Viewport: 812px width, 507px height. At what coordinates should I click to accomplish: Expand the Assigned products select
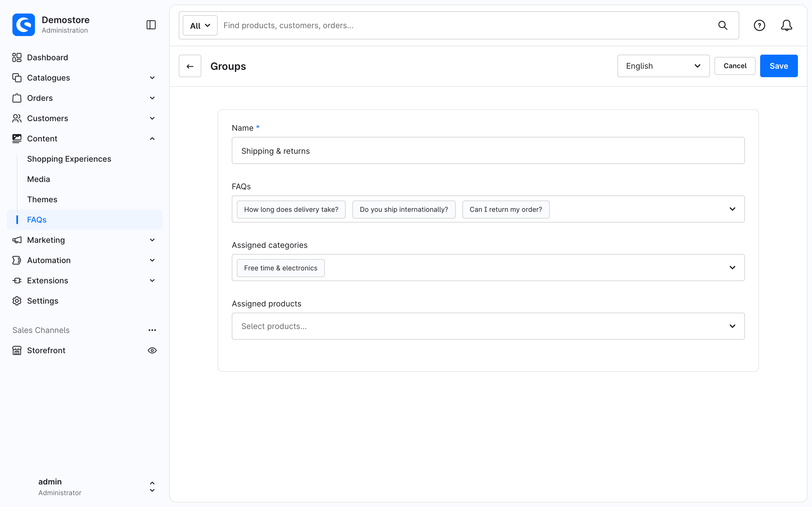pos(488,326)
